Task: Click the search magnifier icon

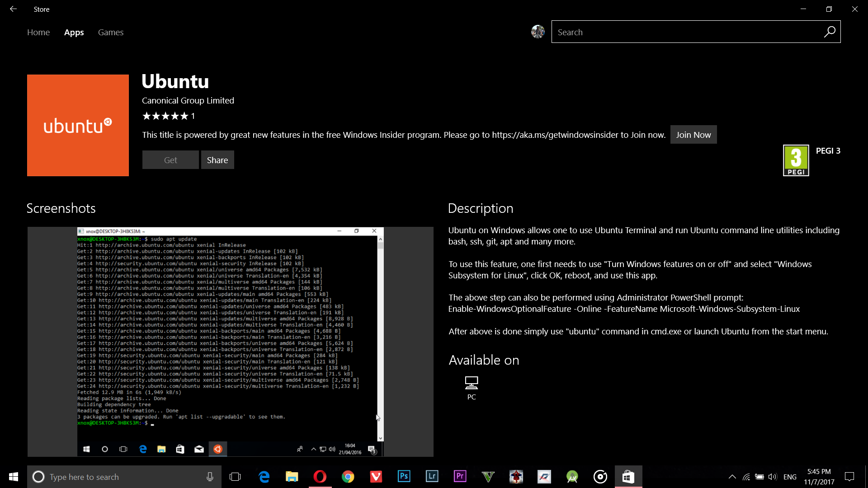Action: [x=830, y=32]
